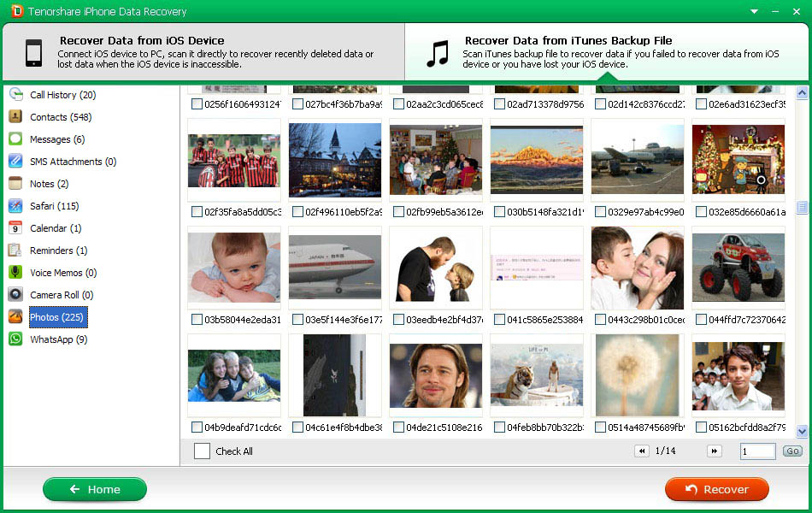Go to next page of photos
The height and width of the screenshot is (513, 812).
coord(715,451)
